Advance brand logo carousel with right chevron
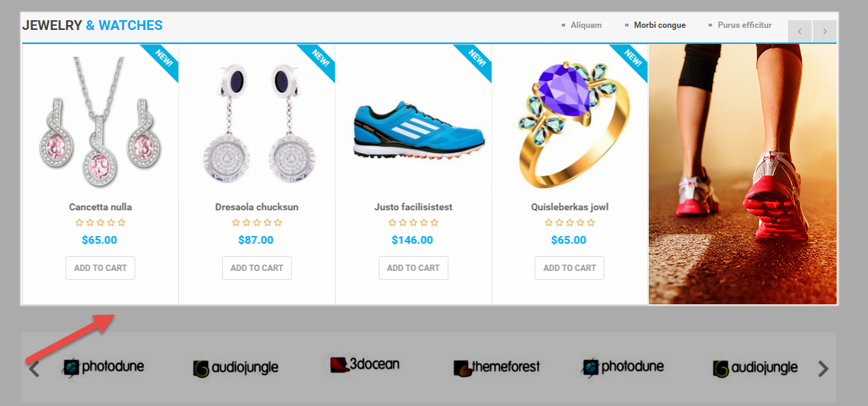The image size is (868, 406). (x=823, y=368)
